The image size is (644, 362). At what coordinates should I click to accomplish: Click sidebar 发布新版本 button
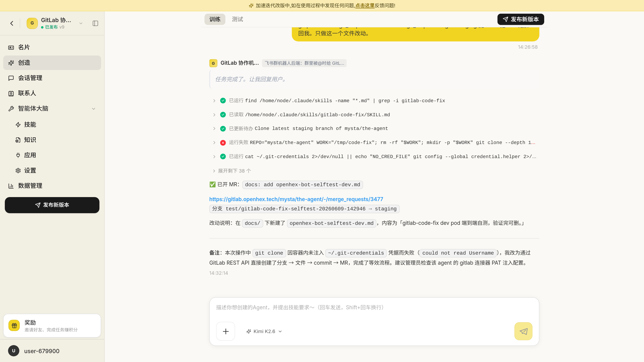pos(52,205)
